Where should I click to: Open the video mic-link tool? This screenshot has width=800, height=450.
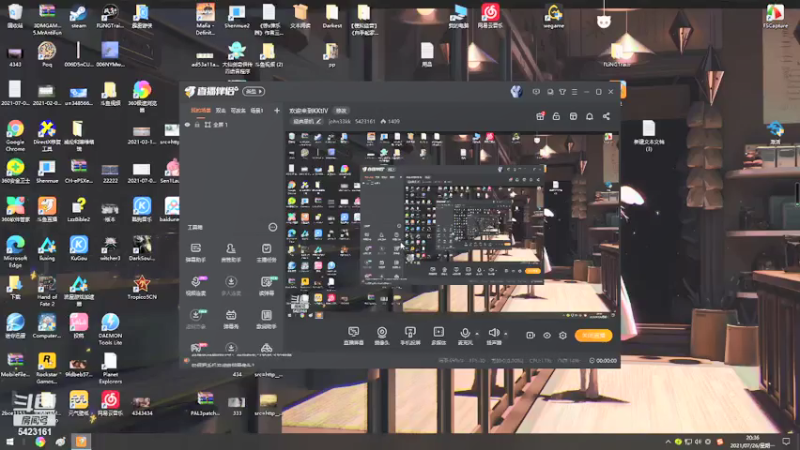coord(196,286)
